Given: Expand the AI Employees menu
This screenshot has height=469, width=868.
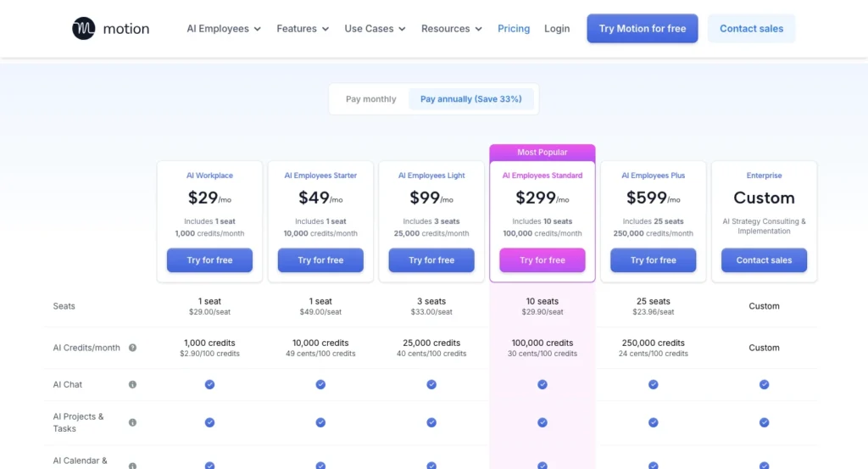Looking at the screenshot, I should pyautogui.click(x=224, y=29).
